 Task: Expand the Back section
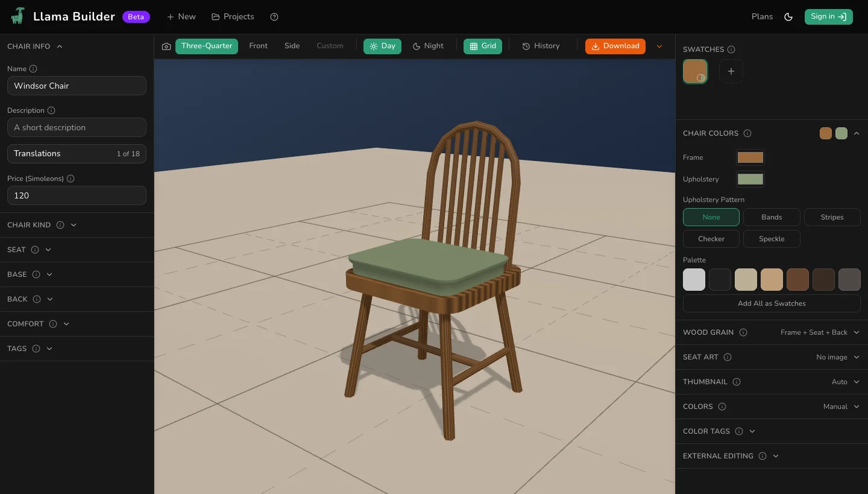point(50,299)
